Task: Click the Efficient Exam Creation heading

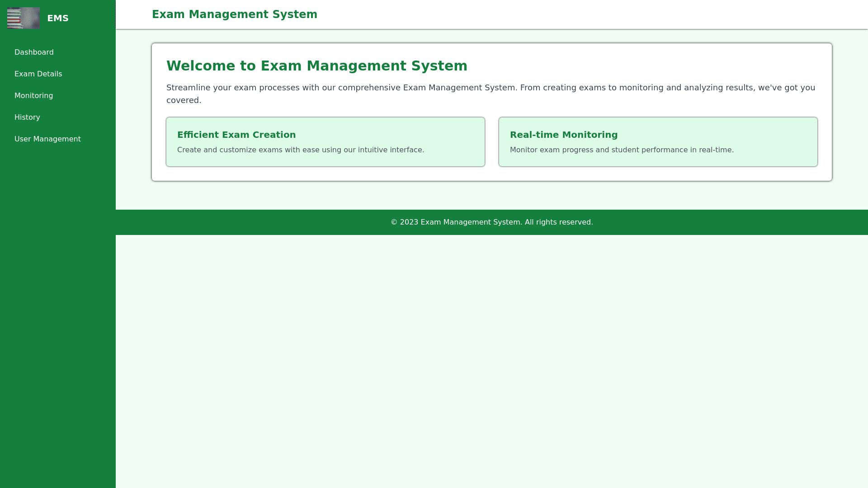Action: pyautogui.click(x=236, y=135)
